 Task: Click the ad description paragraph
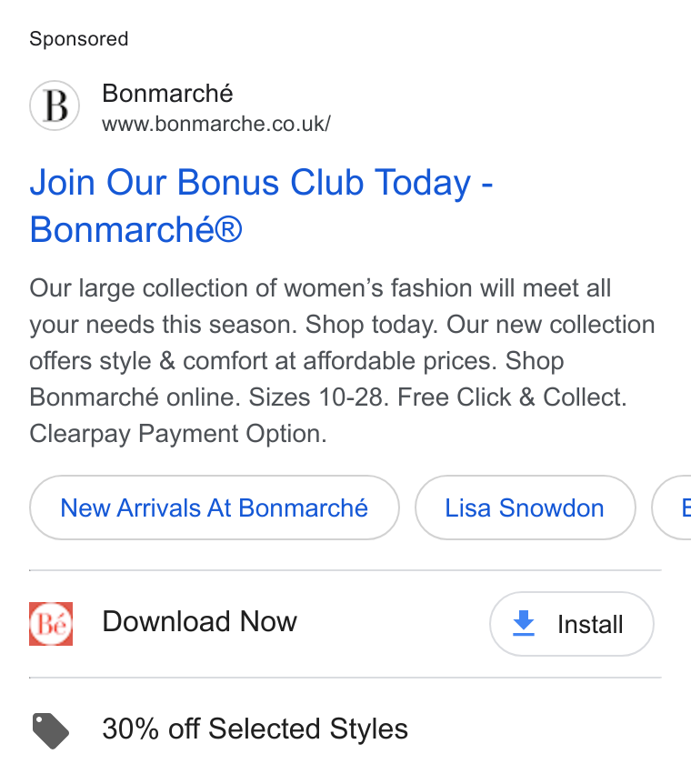point(342,361)
